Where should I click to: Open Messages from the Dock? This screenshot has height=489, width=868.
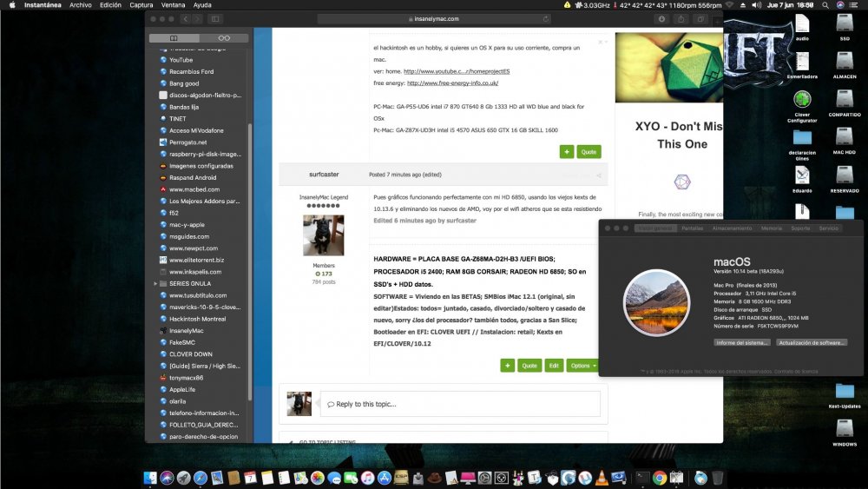click(x=334, y=478)
